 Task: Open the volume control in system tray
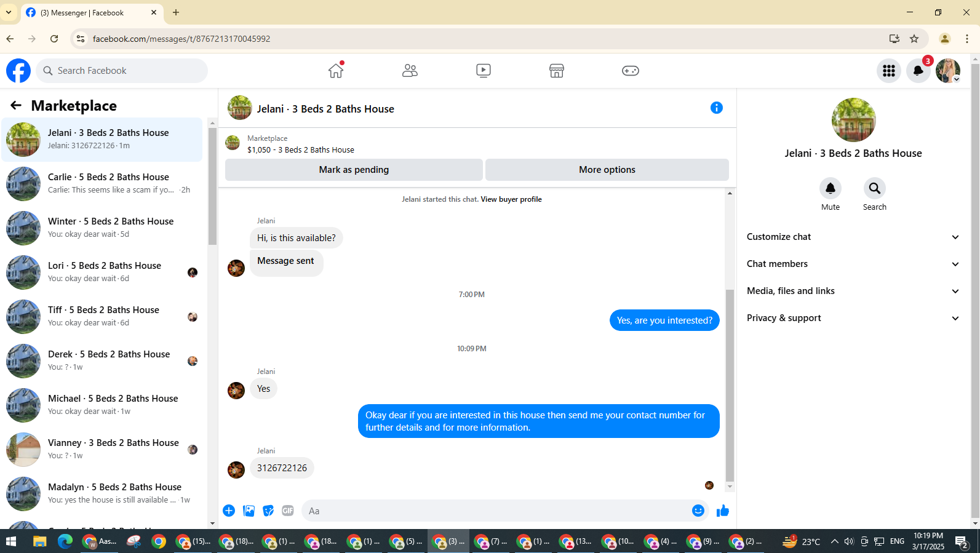click(849, 541)
